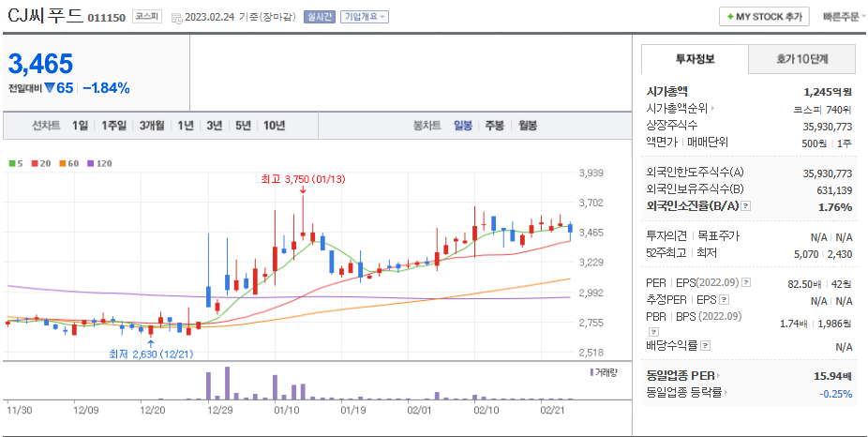Click the current price 3,465
Viewport: 868px width, 437px height.
click(x=40, y=65)
